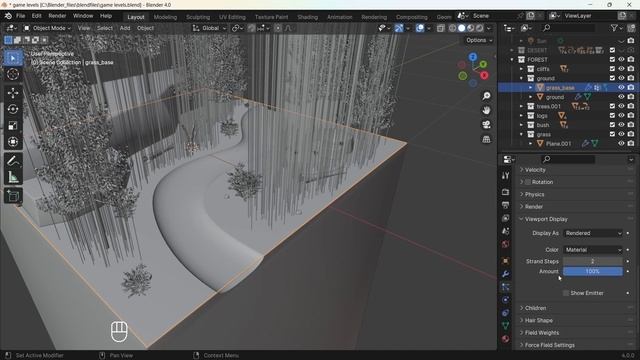640x360 pixels.
Task: Open the Options popover in viewport
Action: [x=479, y=40]
